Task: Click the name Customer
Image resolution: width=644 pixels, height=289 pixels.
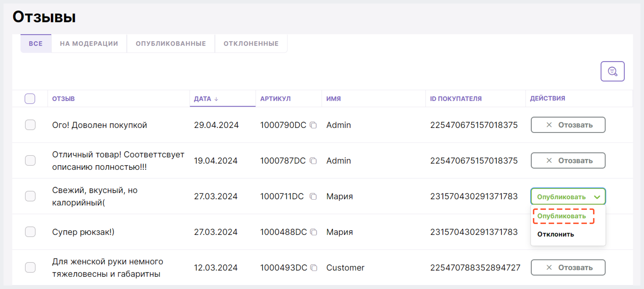Action: [345, 268]
